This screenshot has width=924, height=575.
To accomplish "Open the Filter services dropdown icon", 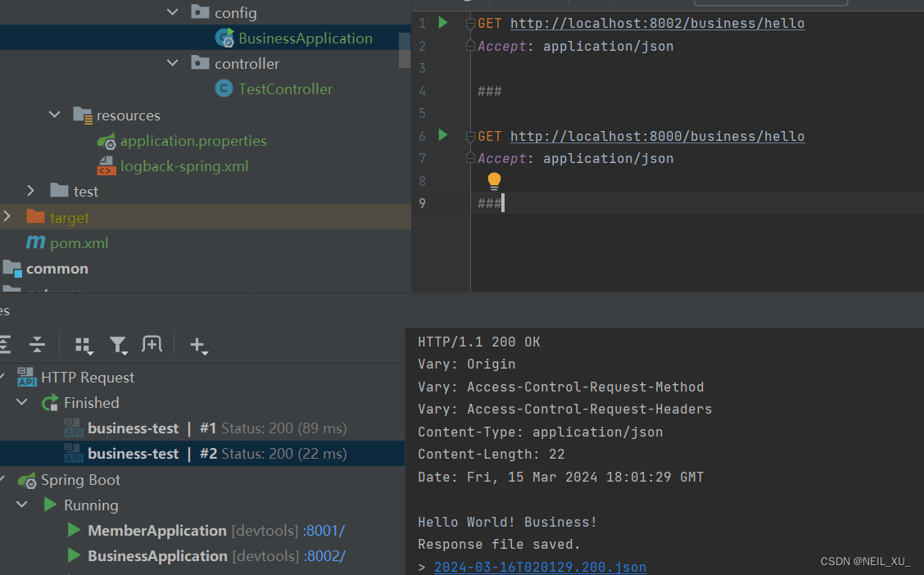I will (119, 345).
